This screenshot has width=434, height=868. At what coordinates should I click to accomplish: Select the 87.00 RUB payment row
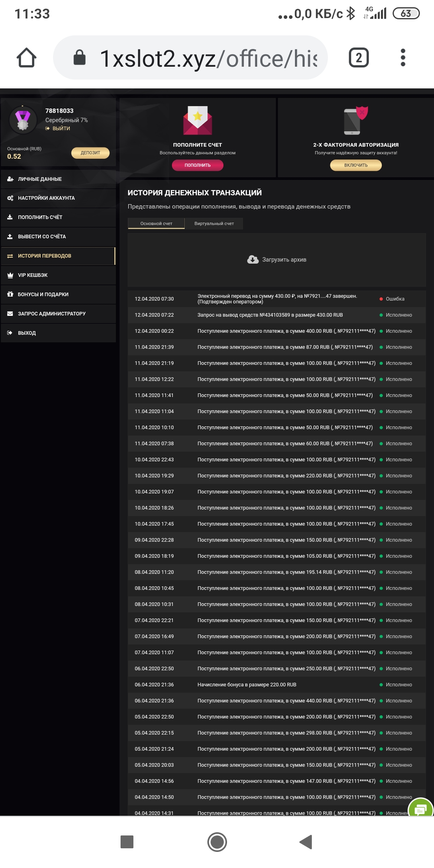(276, 347)
